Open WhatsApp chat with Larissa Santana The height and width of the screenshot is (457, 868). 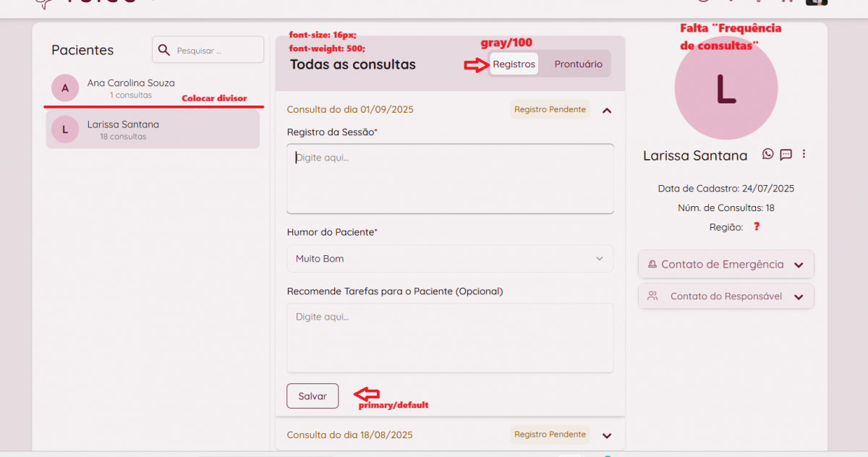[x=767, y=154]
